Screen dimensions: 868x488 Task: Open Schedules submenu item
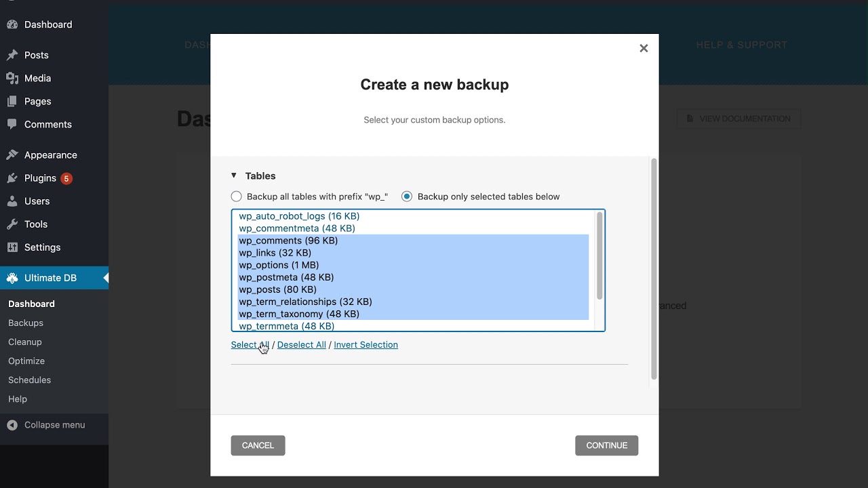[30, 380]
